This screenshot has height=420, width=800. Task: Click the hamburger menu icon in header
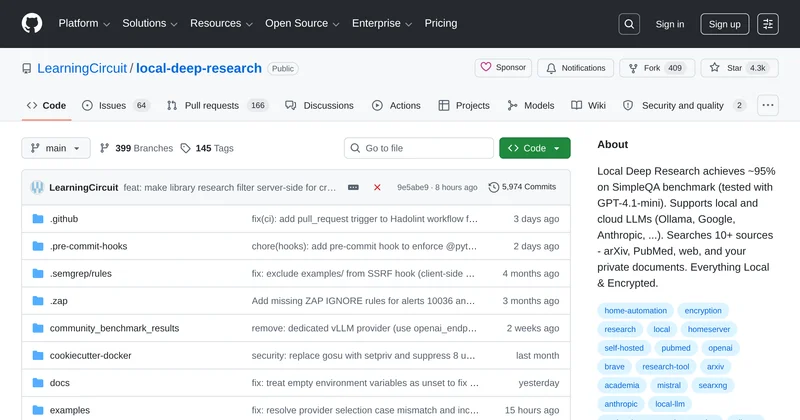click(x=768, y=24)
